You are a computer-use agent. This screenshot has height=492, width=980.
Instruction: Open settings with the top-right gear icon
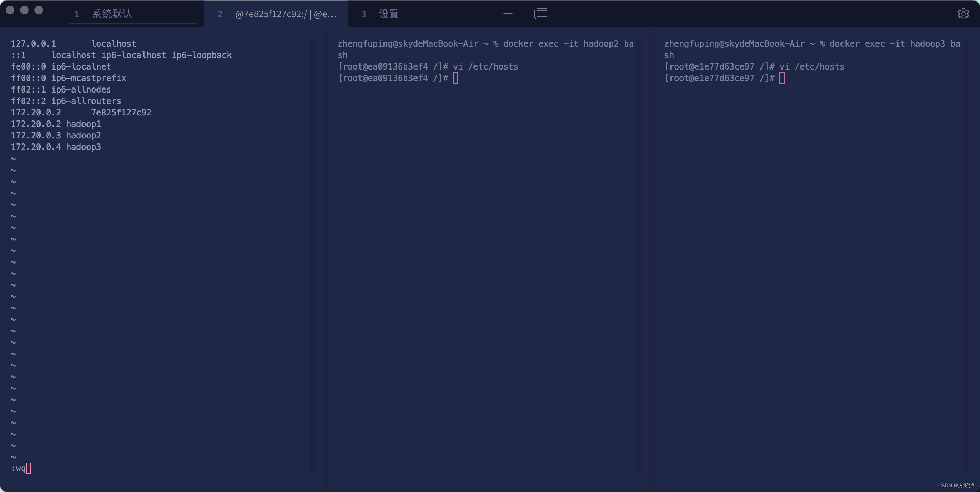click(963, 14)
